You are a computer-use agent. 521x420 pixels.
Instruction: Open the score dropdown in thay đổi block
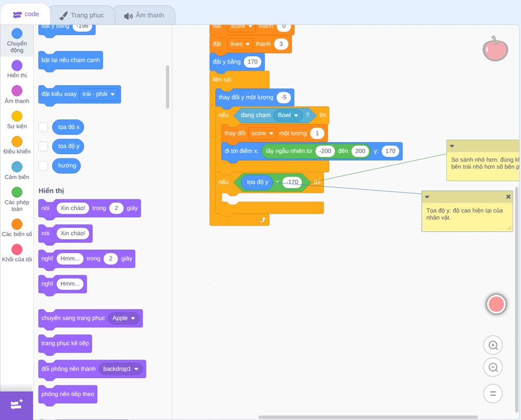tap(262, 133)
